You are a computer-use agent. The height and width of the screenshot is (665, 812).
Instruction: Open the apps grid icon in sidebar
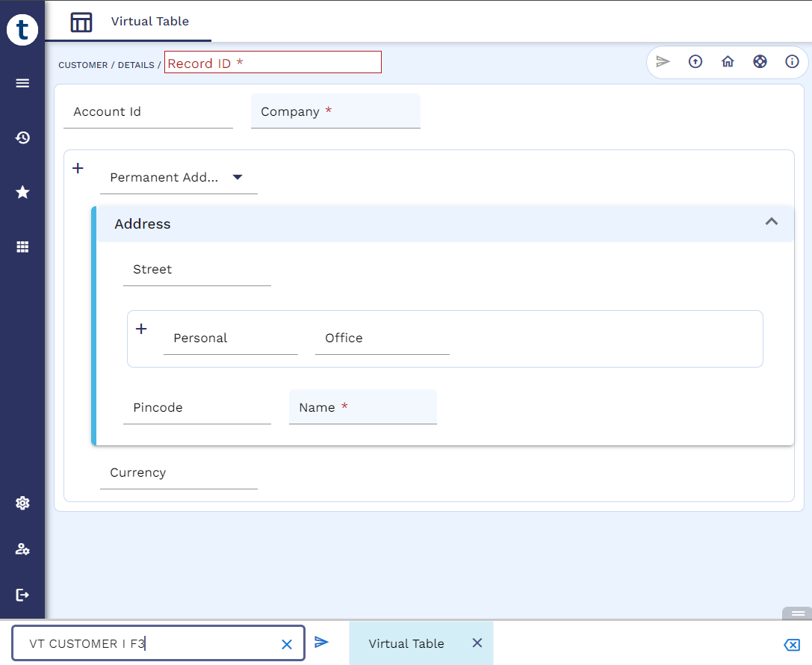point(22,247)
